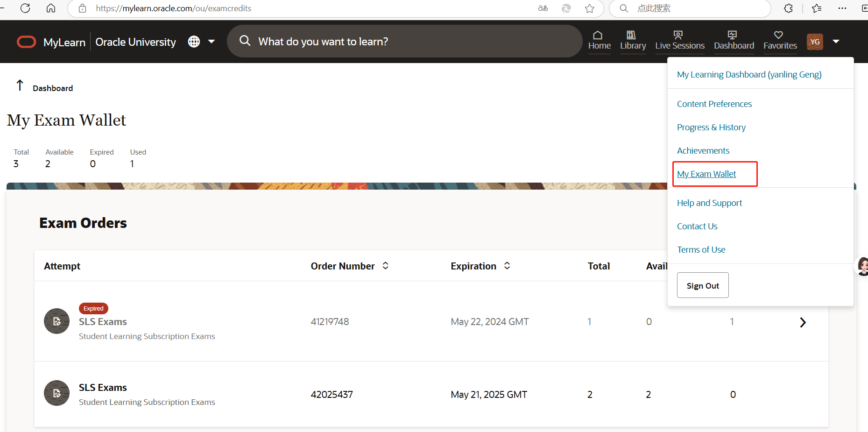Click the translate page icon in address bar
This screenshot has height=432, width=868.
(x=543, y=8)
